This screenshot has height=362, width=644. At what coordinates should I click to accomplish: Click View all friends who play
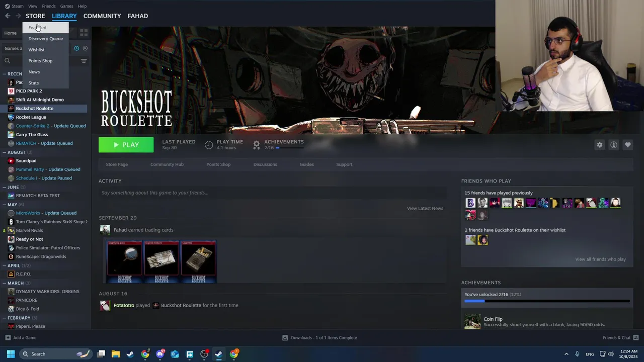pos(600,259)
